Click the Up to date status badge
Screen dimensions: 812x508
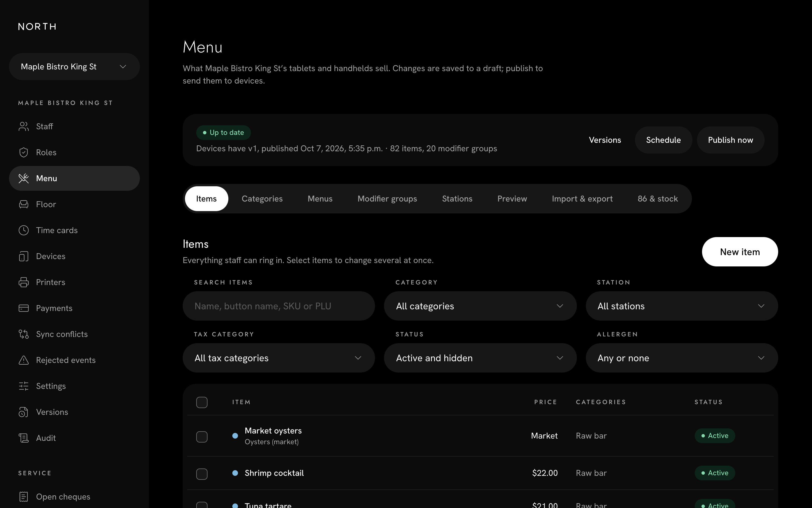tap(224, 132)
